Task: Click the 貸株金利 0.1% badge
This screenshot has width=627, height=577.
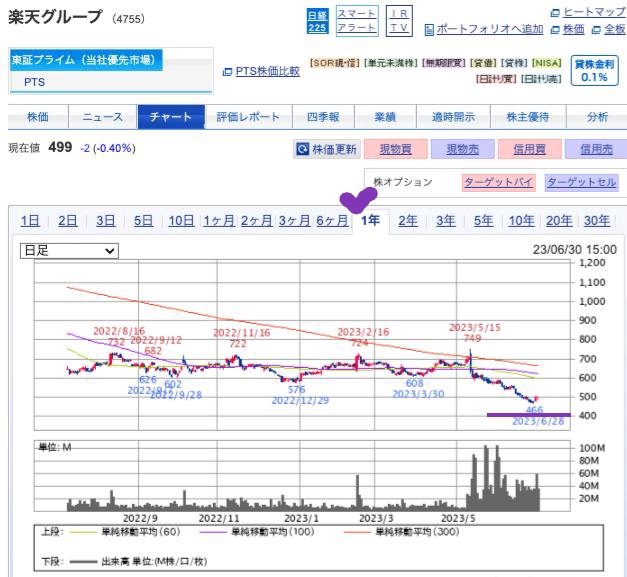Action: (594, 71)
